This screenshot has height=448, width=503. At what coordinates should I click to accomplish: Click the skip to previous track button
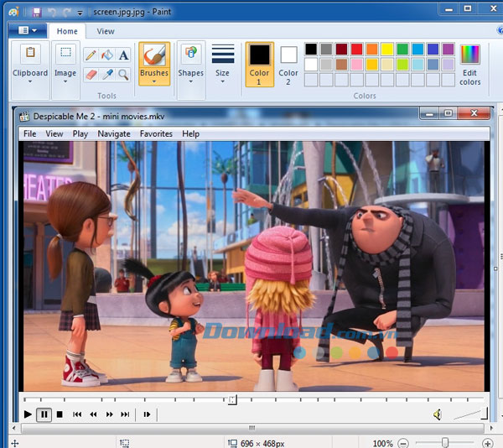[x=77, y=414]
